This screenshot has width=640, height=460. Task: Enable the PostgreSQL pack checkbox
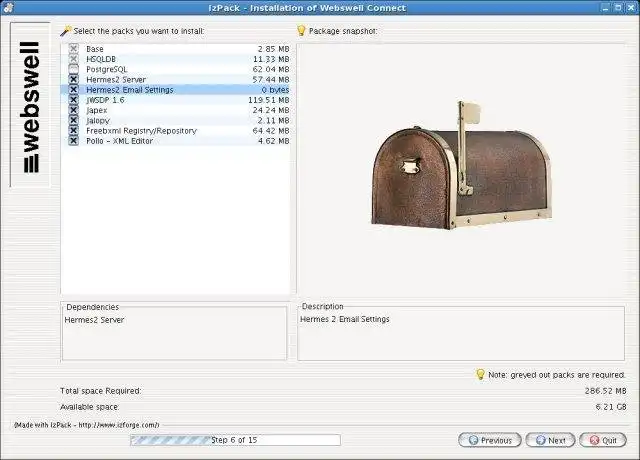point(73,69)
